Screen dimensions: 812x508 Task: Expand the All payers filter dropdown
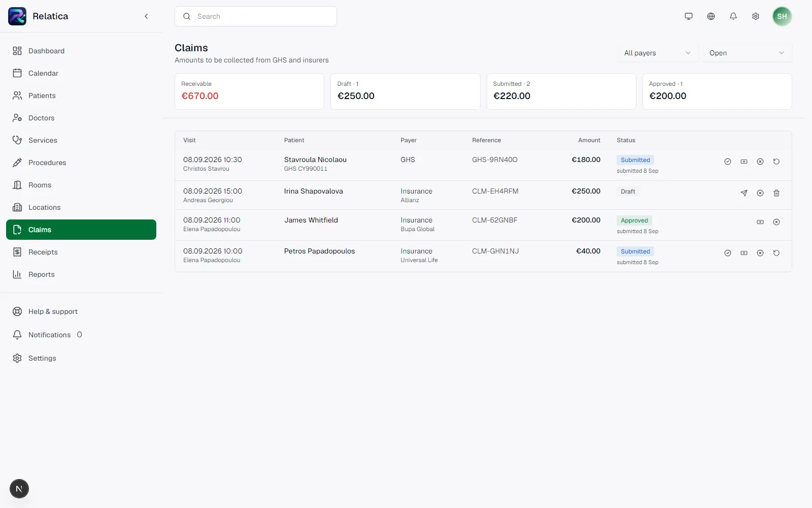point(657,53)
